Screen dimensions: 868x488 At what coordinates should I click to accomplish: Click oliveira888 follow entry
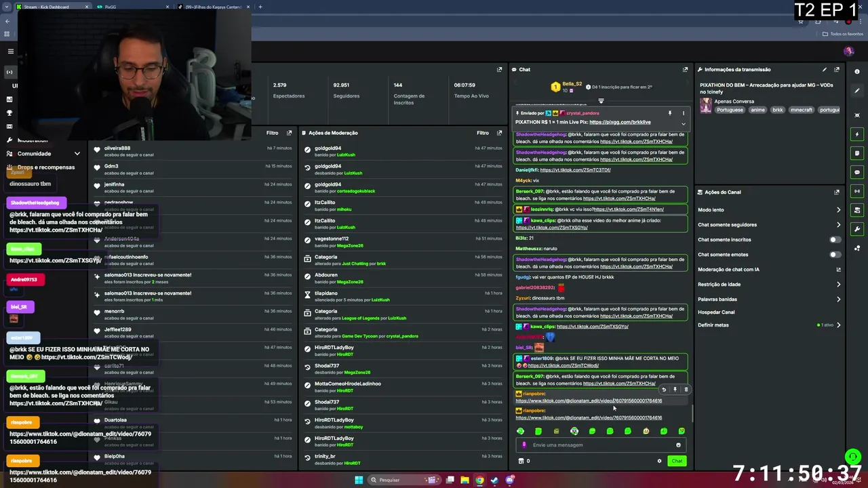click(193, 151)
